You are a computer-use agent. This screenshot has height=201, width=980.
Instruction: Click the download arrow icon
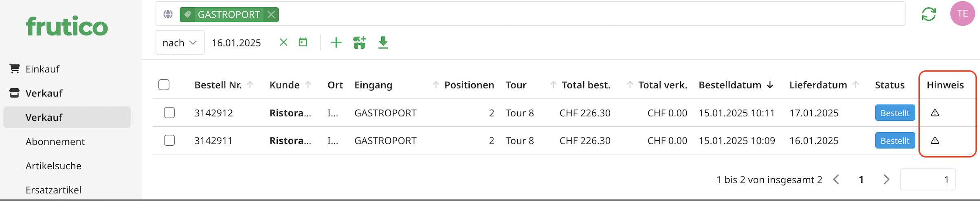[383, 42]
